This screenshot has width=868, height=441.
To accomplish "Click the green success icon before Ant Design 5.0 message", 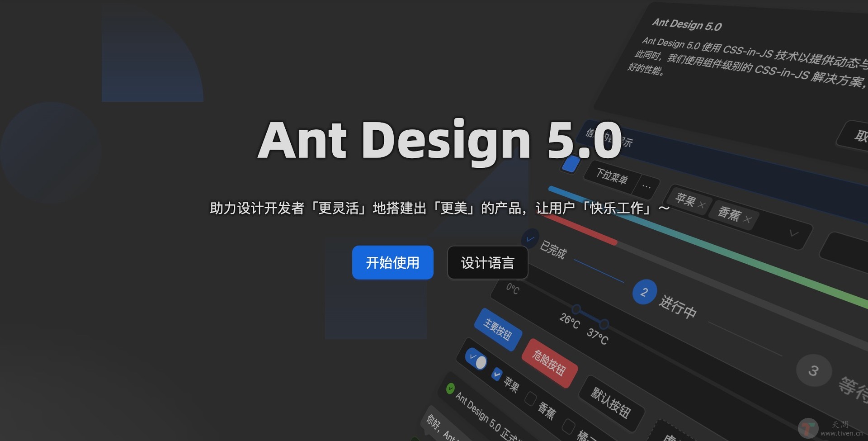I will 450,388.
